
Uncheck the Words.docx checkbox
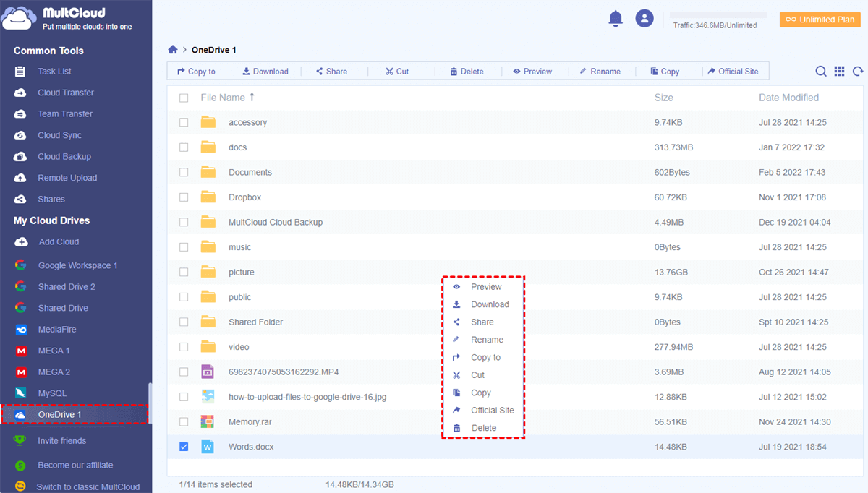tap(184, 447)
